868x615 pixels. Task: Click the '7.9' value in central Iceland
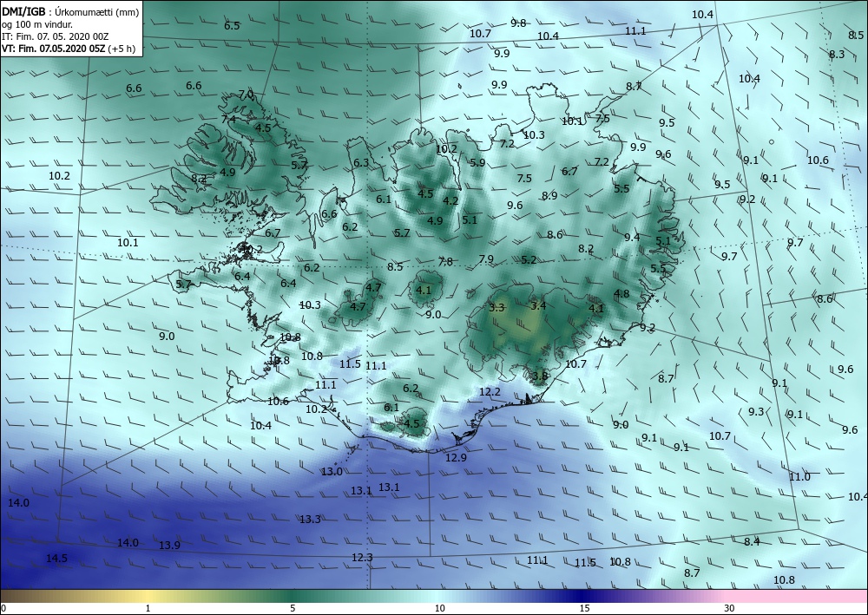click(x=486, y=258)
